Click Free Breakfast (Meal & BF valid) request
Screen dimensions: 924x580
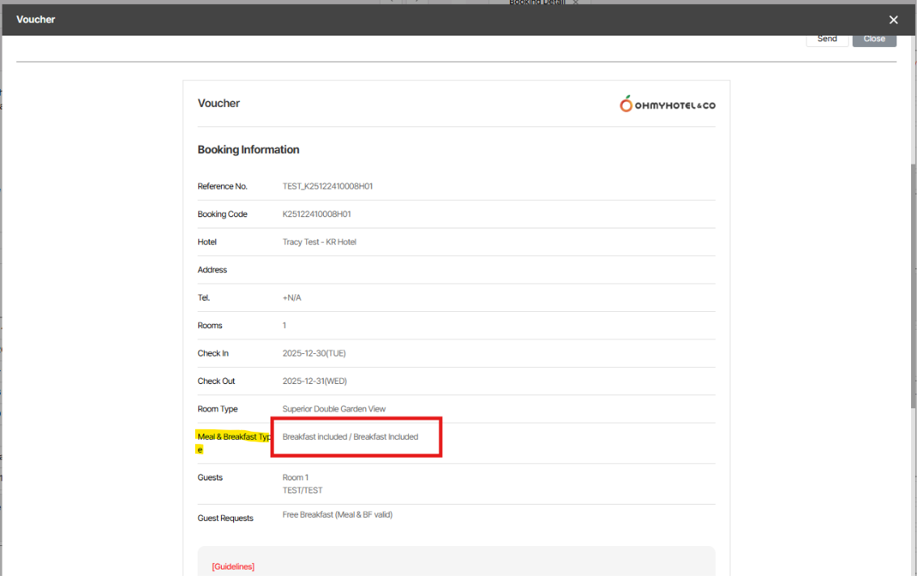(338, 514)
